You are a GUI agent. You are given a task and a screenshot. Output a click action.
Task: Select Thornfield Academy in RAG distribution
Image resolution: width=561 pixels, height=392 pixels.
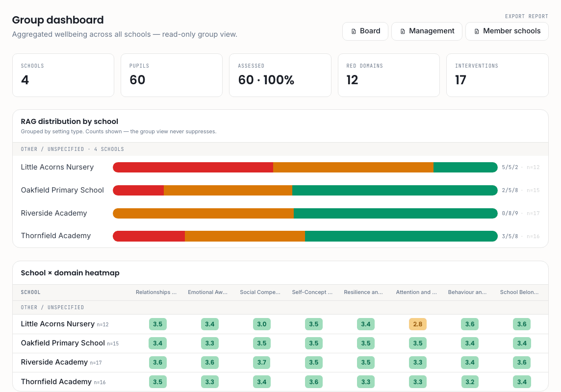56,236
